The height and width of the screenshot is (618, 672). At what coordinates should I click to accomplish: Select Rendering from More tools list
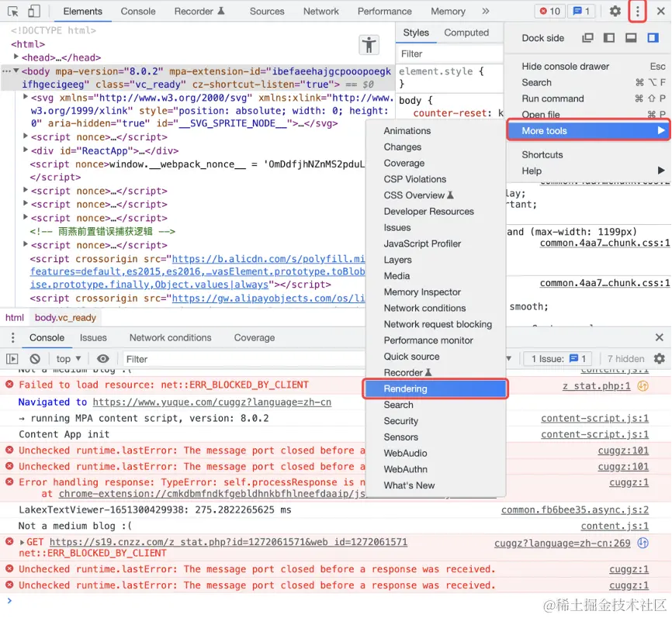(x=435, y=389)
